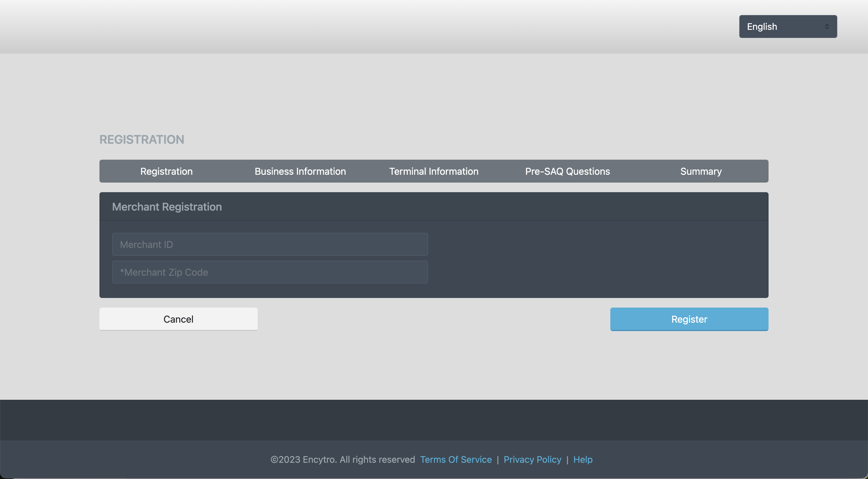Go to the Terminal Information tab

tap(434, 171)
